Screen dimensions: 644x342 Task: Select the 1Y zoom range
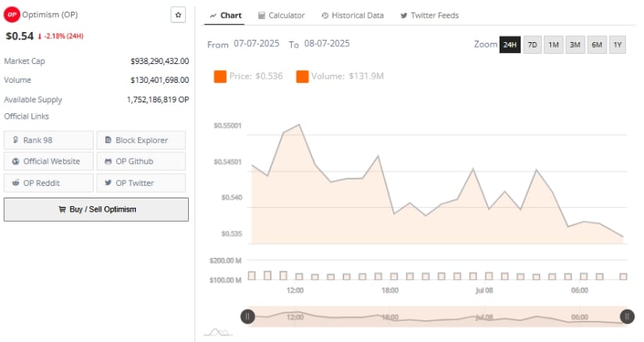617,45
